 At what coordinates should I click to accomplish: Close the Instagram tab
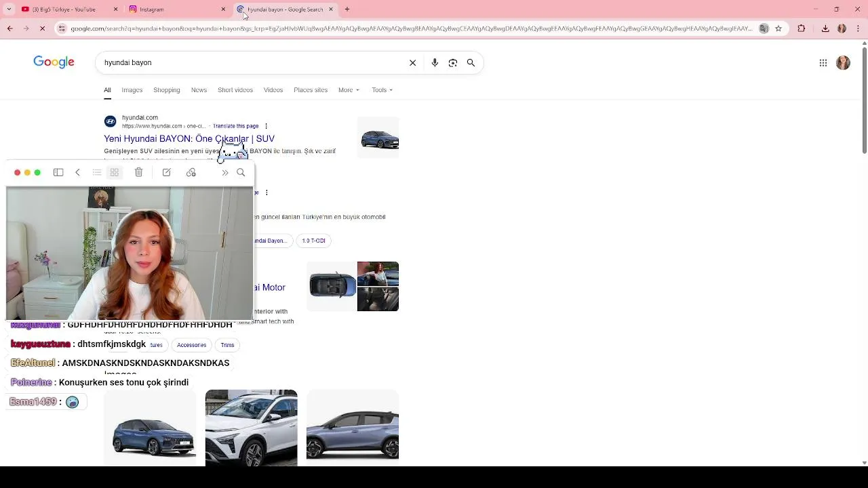pyautogui.click(x=223, y=9)
